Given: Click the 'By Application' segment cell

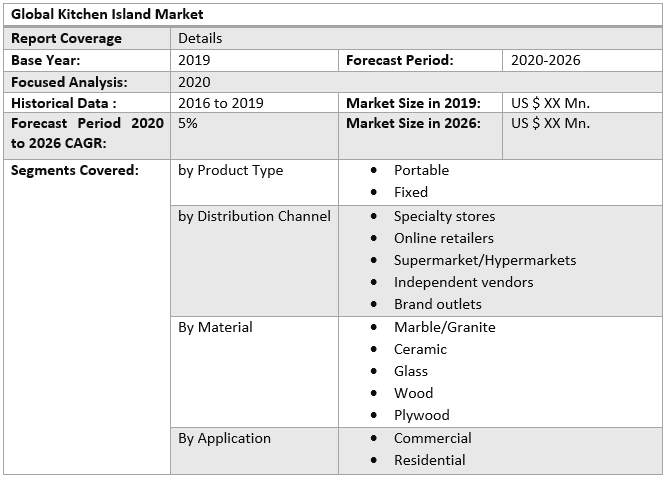Looking at the screenshot, I should pos(224,438).
